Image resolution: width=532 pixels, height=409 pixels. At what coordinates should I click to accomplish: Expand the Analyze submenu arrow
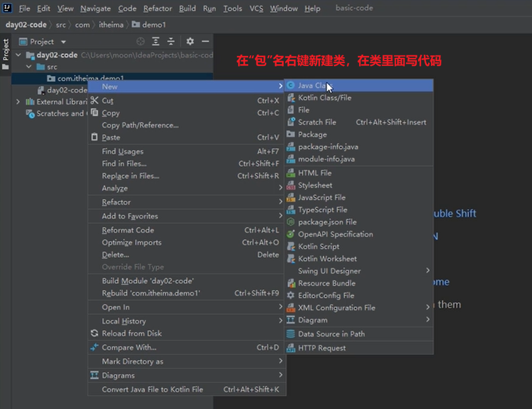[x=280, y=188]
